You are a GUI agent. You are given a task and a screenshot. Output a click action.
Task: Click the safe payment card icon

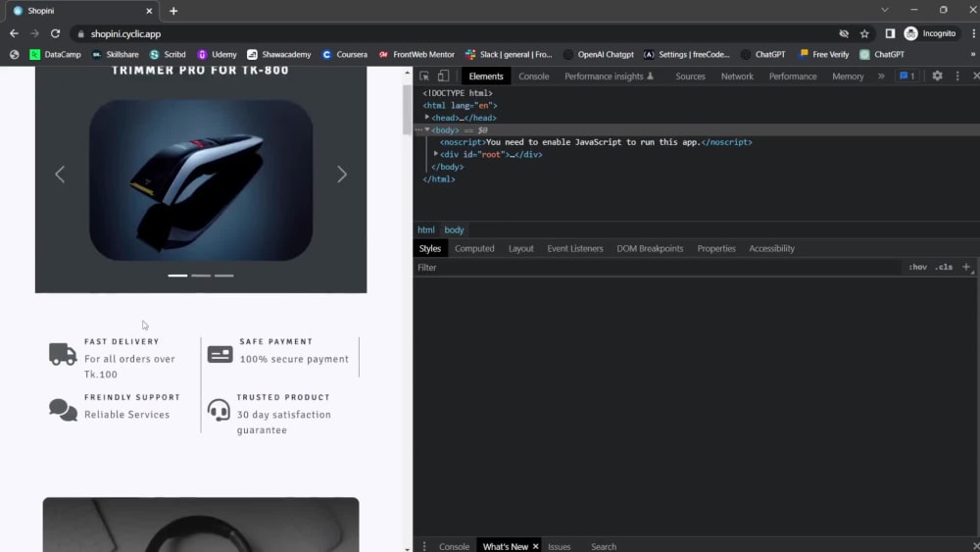[220, 355]
